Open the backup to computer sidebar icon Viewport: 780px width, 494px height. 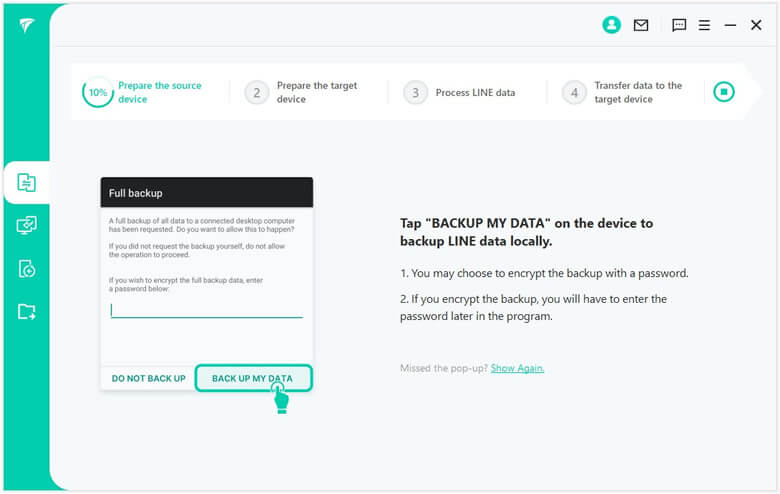[26, 225]
